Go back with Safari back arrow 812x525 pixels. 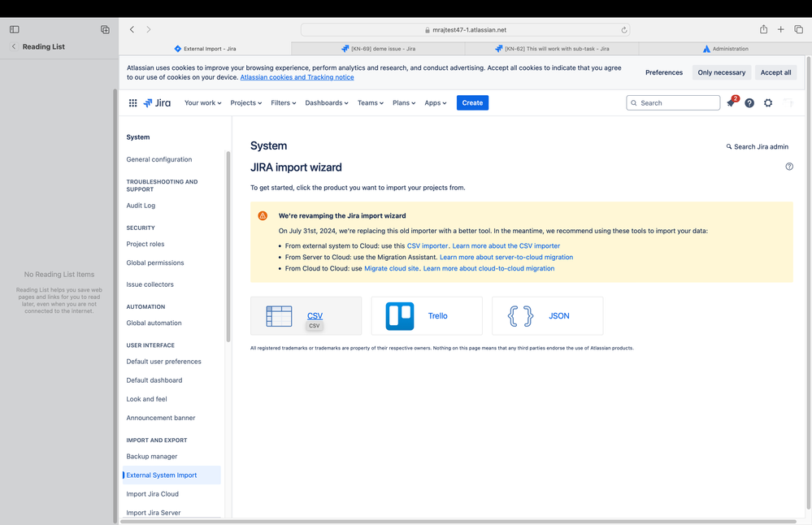[132, 29]
